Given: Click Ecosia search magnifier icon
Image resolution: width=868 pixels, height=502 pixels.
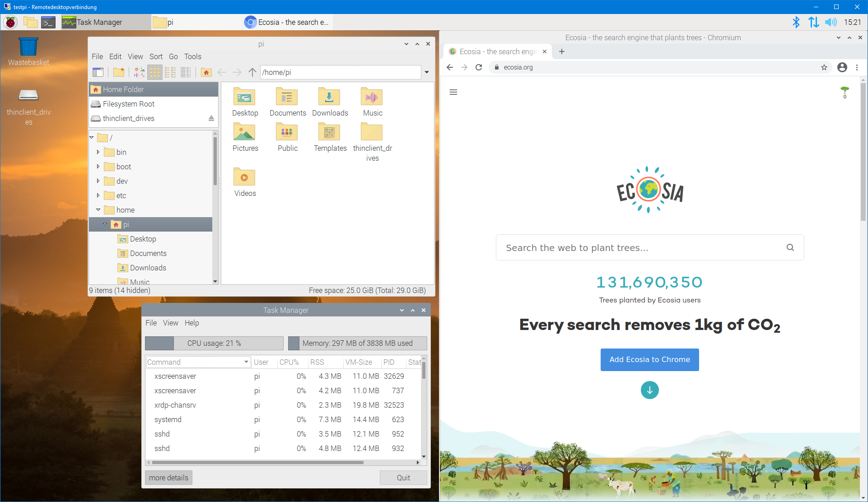Looking at the screenshot, I should click(790, 247).
